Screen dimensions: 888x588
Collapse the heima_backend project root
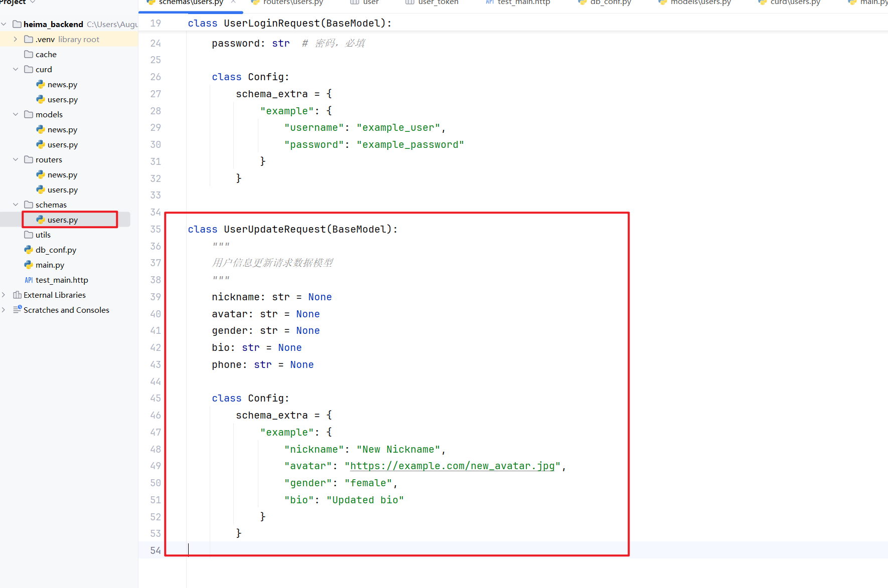coord(4,24)
